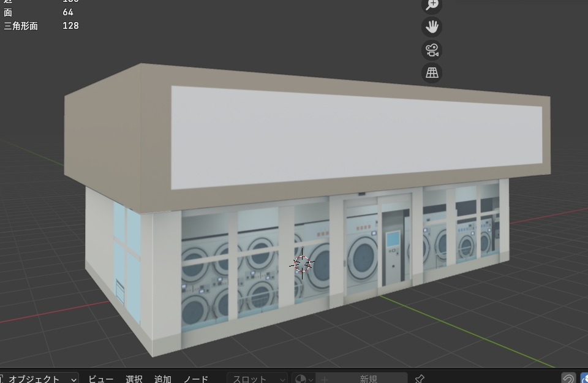Image resolution: width=588 pixels, height=383 pixels.
Task: Toggle the camera view gizmo
Action: coord(432,50)
